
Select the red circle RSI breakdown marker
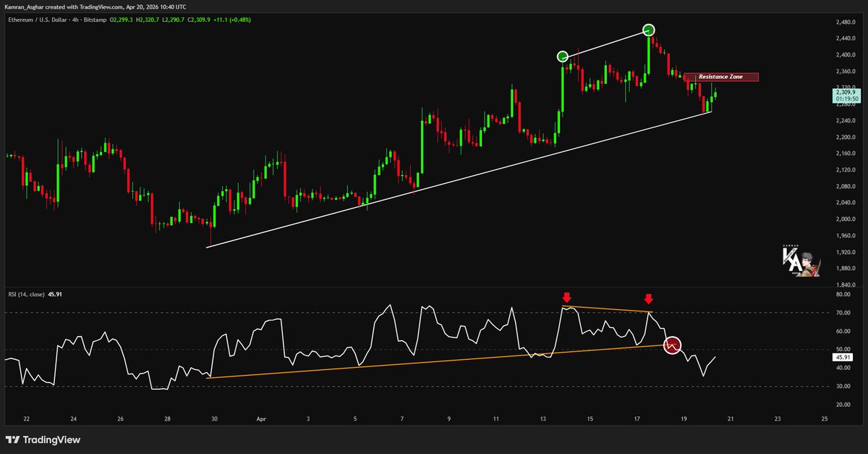673,345
